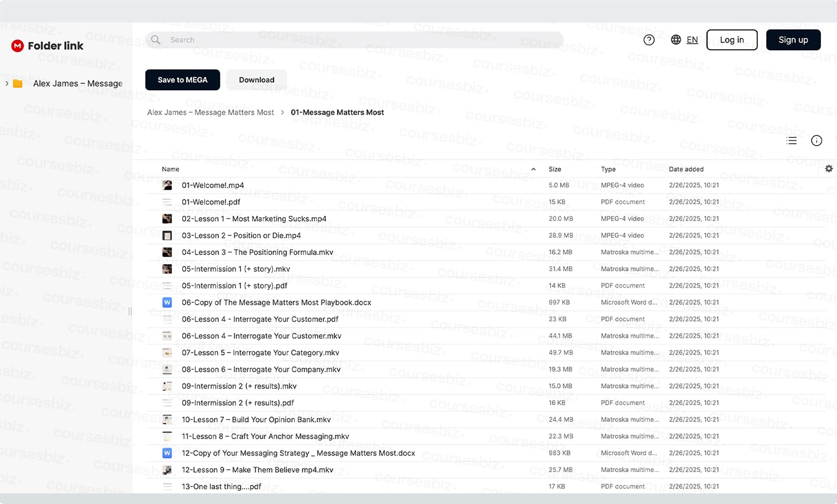Click the sidebar resize handle
837x504 pixels.
coord(130,311)
